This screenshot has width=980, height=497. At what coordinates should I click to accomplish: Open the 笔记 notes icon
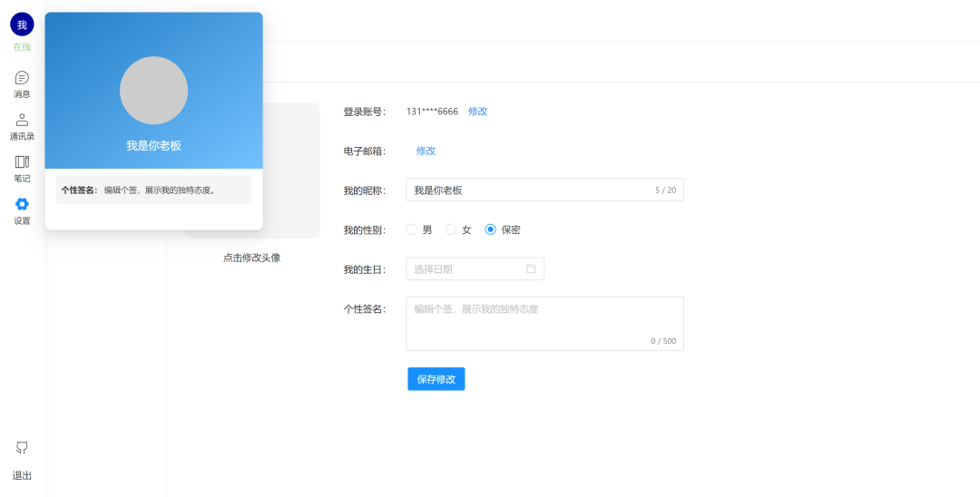click(x=22, y=162)
